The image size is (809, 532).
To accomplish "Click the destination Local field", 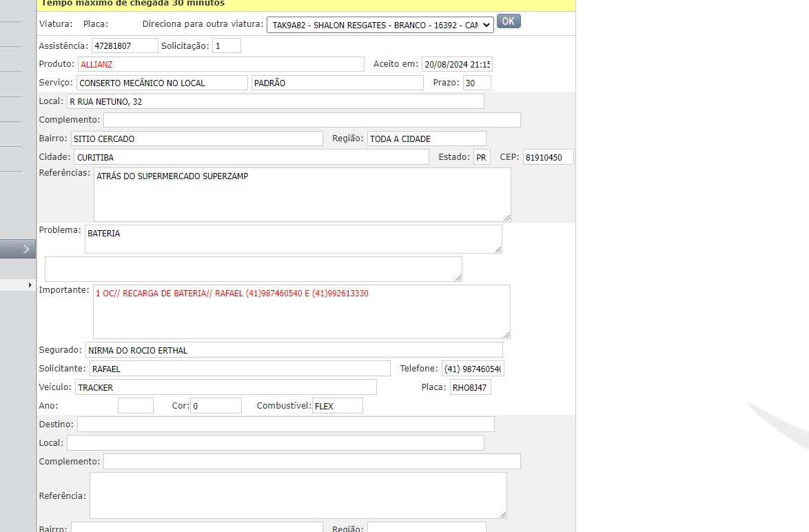I will (276, 442).
